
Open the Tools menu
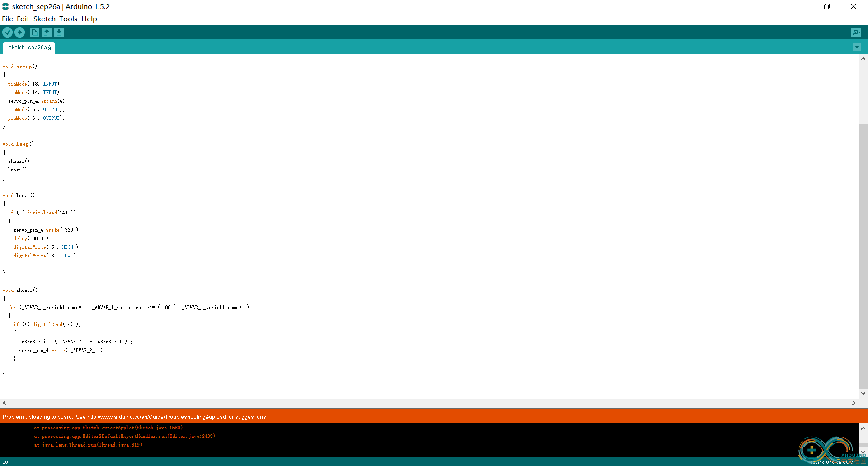click(68, 19)
